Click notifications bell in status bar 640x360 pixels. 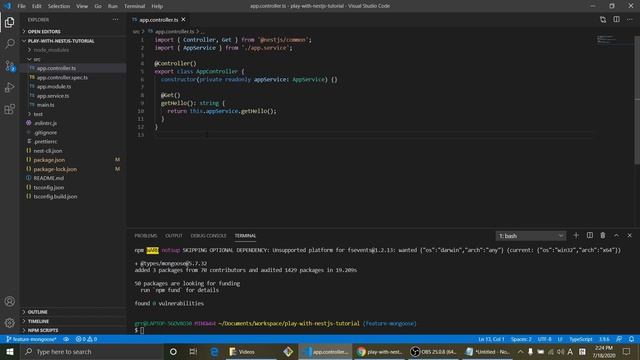631,339
